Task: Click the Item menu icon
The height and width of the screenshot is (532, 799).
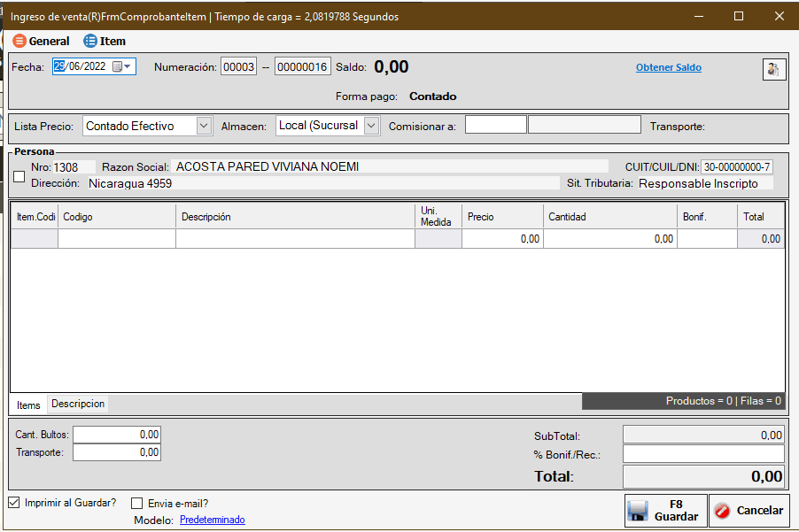Action: point(90,41)
